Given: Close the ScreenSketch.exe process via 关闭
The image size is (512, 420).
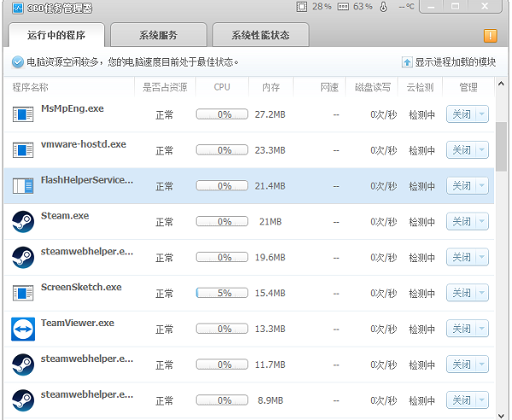Looking at the screenshot, I should [461, 294].
